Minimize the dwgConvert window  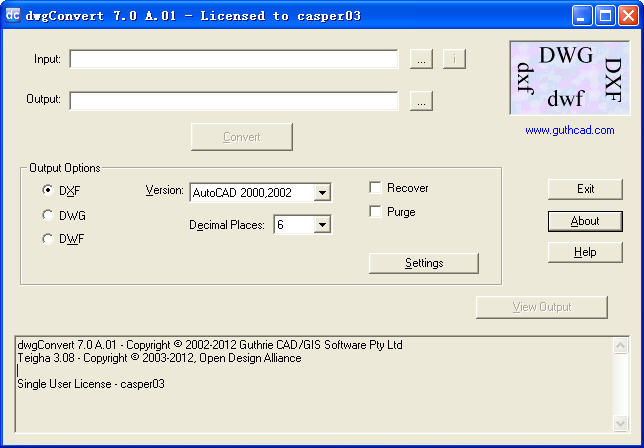click(582, 16)
